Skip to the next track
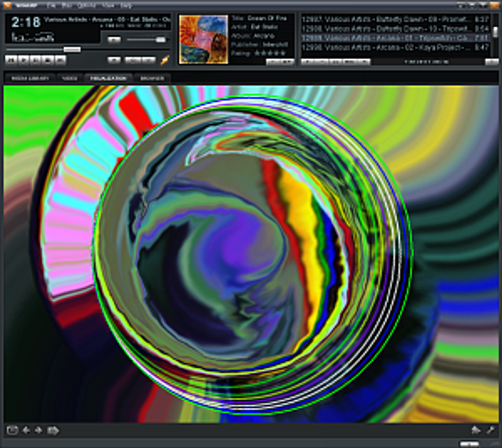 click(60, 60)
